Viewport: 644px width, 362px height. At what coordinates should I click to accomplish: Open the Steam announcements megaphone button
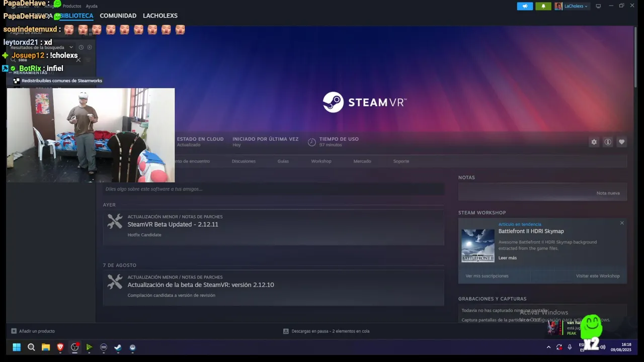click(525, 6)
